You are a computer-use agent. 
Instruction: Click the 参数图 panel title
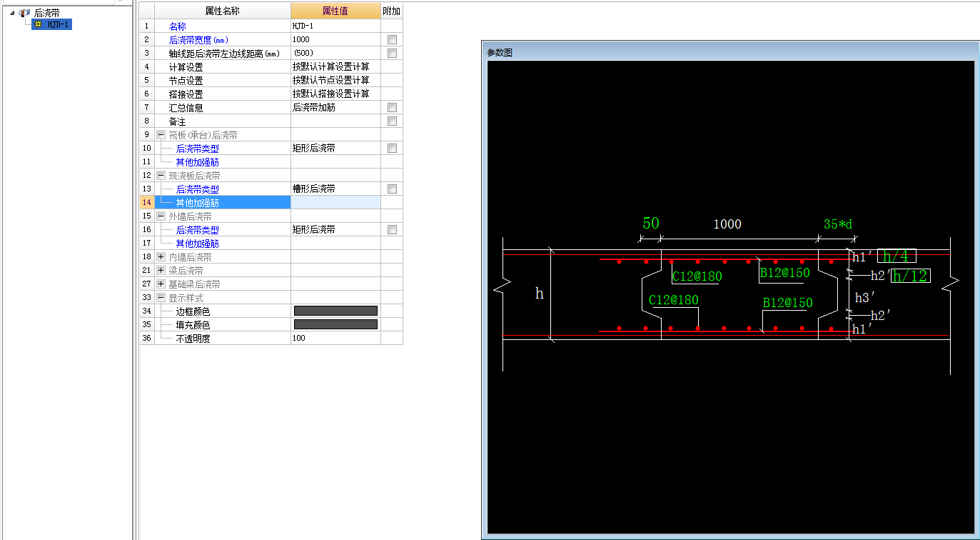500,53
